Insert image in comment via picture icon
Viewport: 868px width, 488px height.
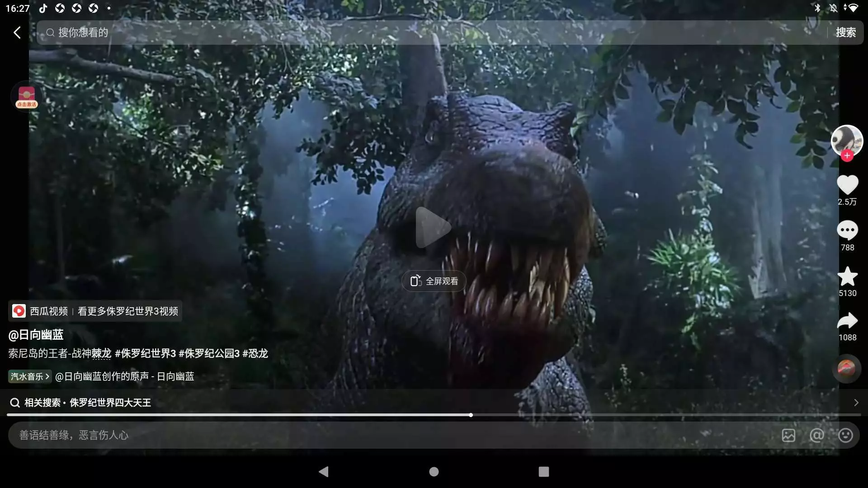click(788, 435)
